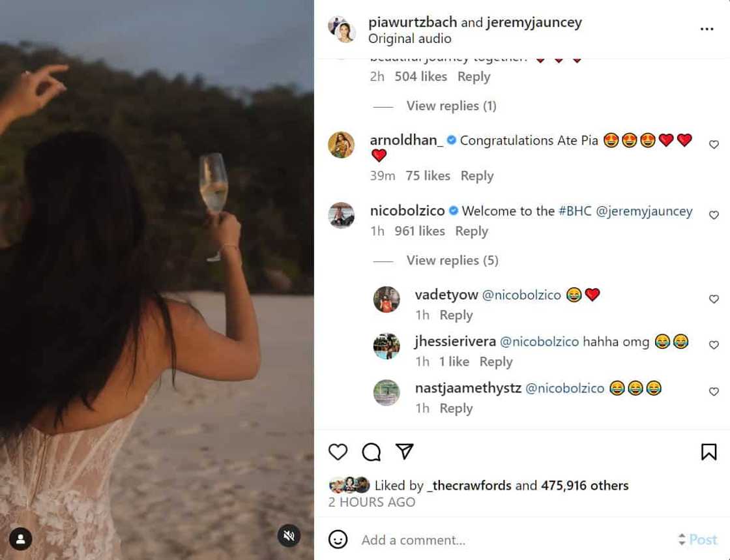This screenshot has height=560, width=730.
Task: Like the post with the heart icon
Action: pyautogui.click(x=338, y=451)
